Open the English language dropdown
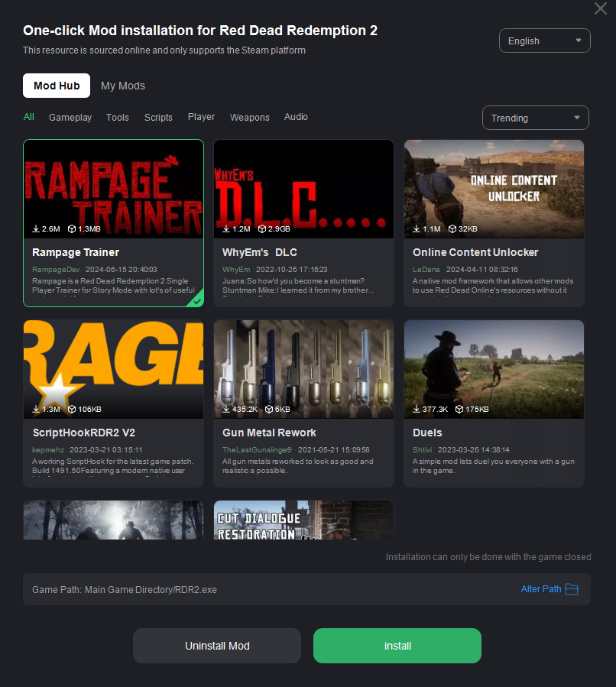 pyautogui.click(x=545, y=41)
